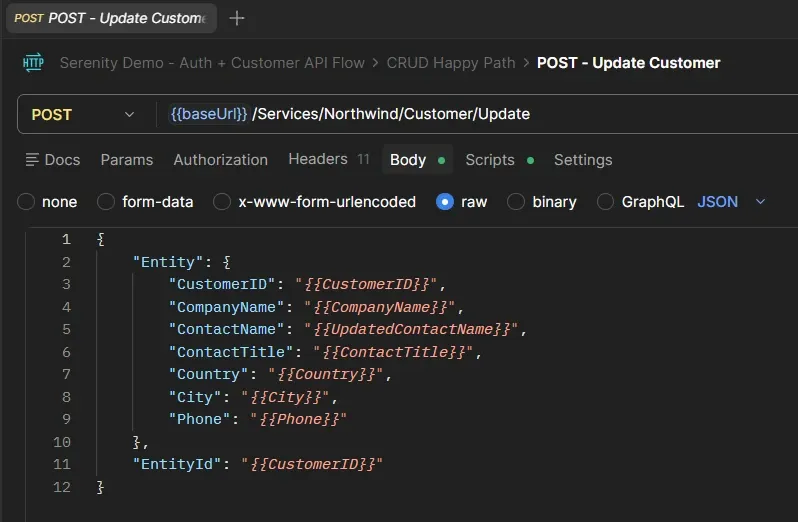798x522 pixels.
Task: Switch to the POST - Update Customer tab
Action: 111,18
